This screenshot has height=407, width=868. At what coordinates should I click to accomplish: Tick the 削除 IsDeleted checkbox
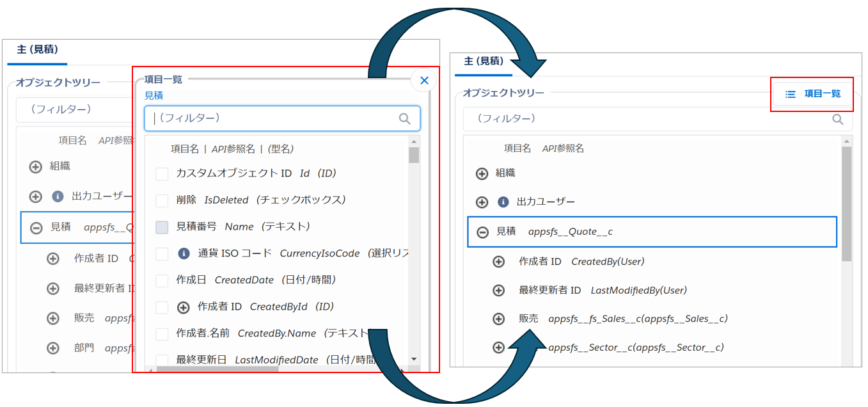click(162, 200)
